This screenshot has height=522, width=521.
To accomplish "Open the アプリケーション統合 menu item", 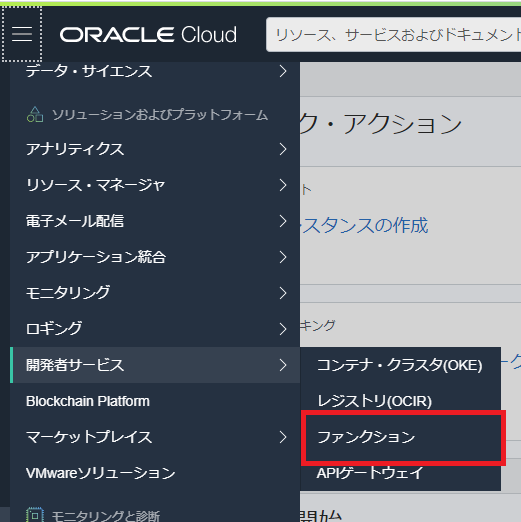I will click(x=155, y=257).
